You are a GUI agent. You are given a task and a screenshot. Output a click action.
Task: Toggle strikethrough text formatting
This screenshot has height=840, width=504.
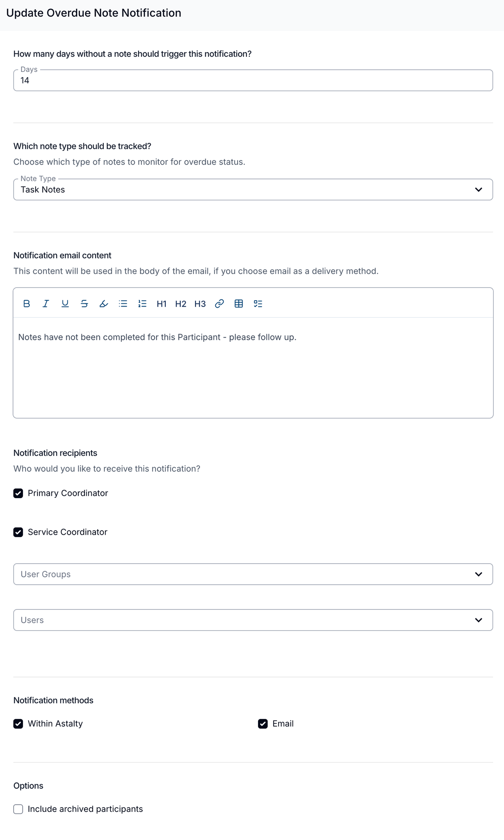tap(84, 304)
